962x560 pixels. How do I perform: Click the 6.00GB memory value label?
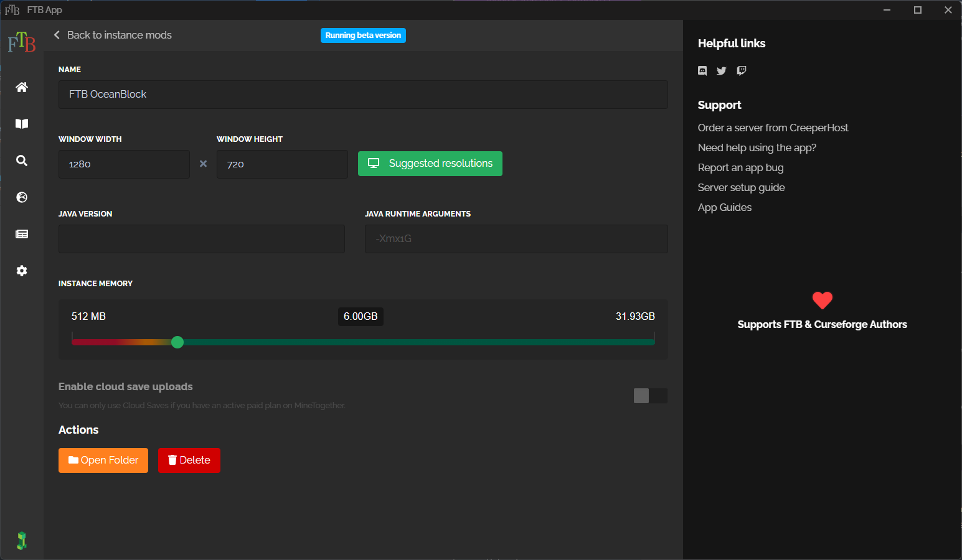361,317
